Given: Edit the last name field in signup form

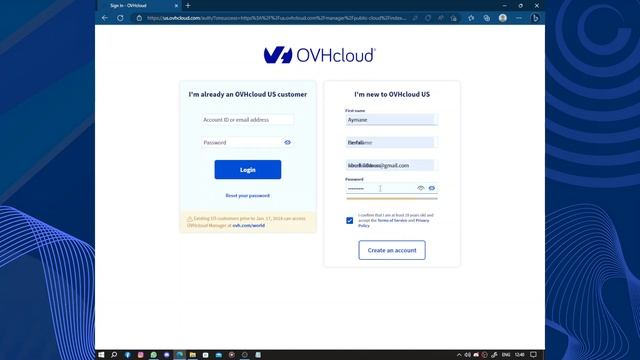Looking at the screenshot, I should (x=391, y=142).
